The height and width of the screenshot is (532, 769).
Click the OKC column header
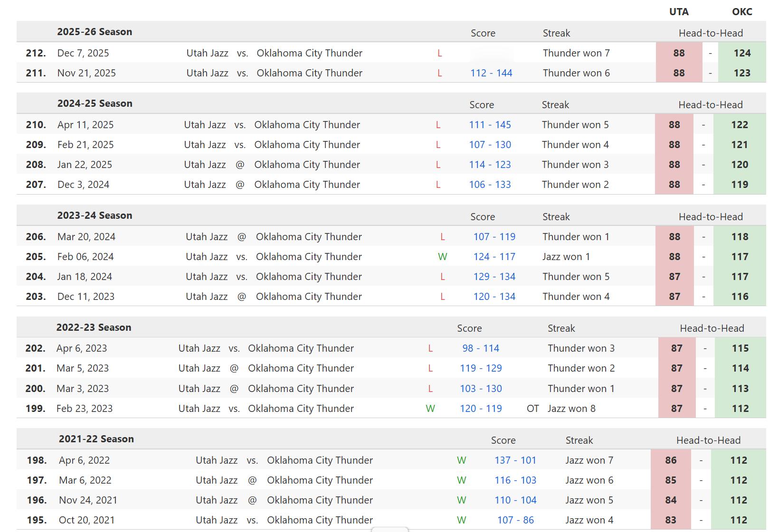(x=742, y=12)
